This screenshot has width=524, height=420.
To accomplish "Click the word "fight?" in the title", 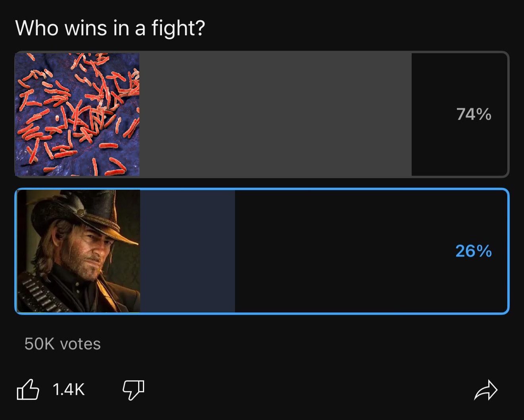I will pyautogui.click(x=178, y=28).
